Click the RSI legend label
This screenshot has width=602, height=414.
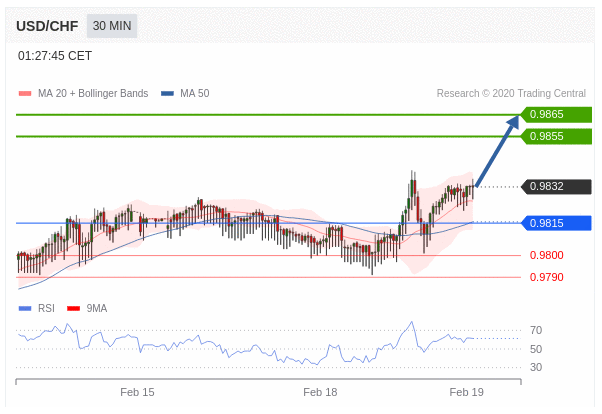(x=46, y=308)
